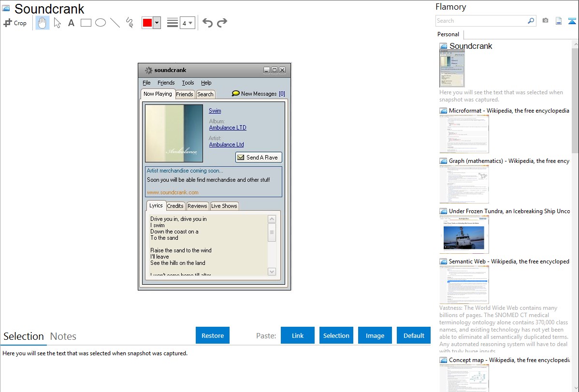Open the Graph (mathematics) snapshot thumbnail

(x=464, y=184)
